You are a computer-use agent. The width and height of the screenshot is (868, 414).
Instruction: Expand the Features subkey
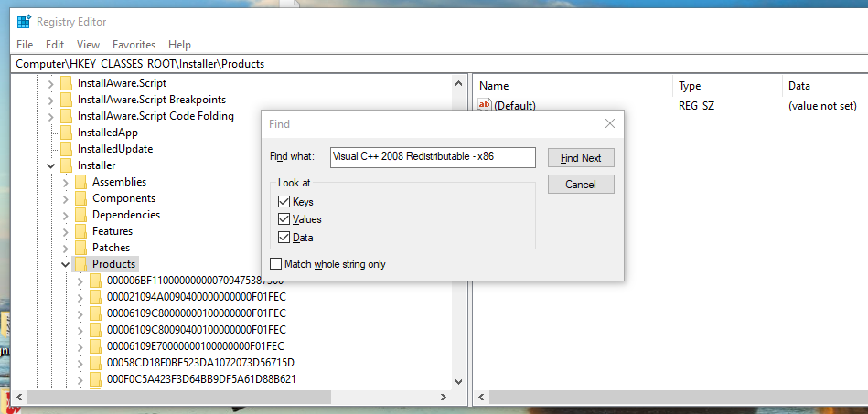[65, 231]
